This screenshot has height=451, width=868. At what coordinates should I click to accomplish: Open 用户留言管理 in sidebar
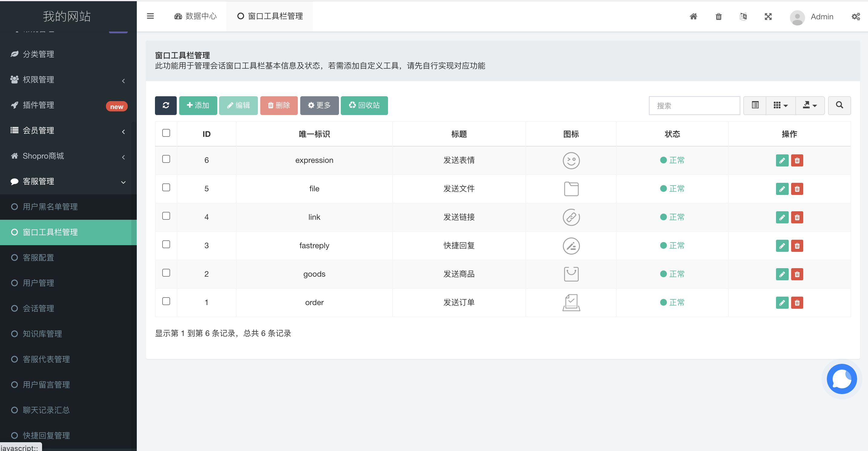pyautogui.click(x=68, y=385)
